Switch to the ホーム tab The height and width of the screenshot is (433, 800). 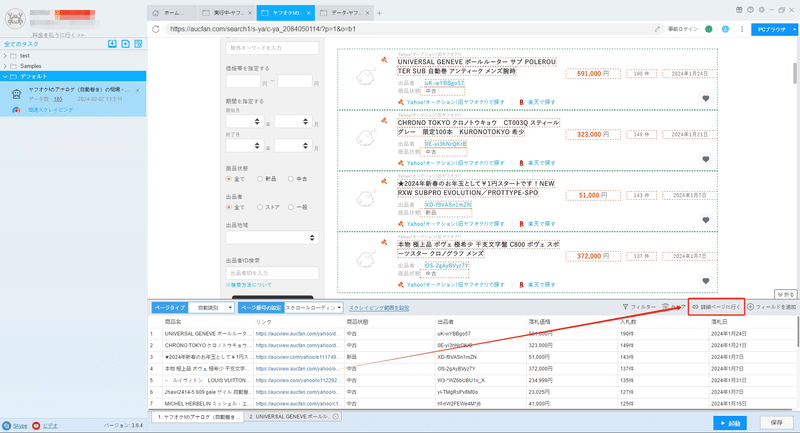[x=172, y=13]
